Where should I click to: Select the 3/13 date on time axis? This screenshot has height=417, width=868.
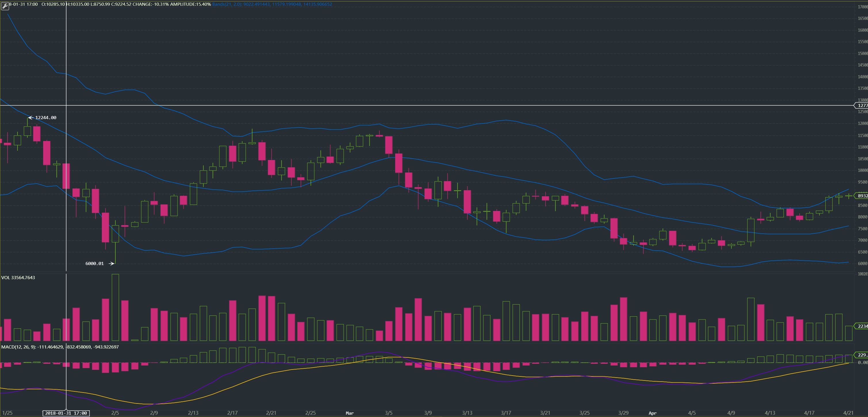[x=467, y=413]
